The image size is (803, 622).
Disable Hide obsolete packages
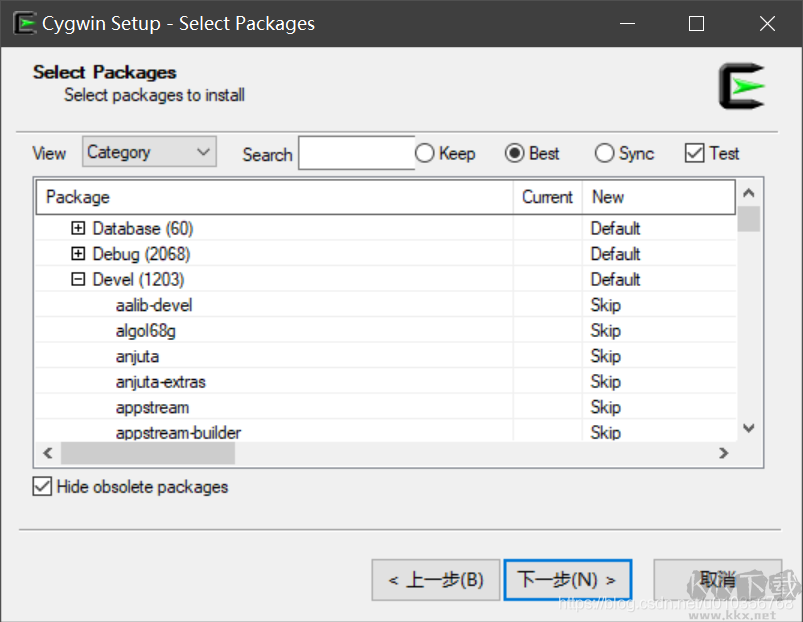tap(44, 487)
